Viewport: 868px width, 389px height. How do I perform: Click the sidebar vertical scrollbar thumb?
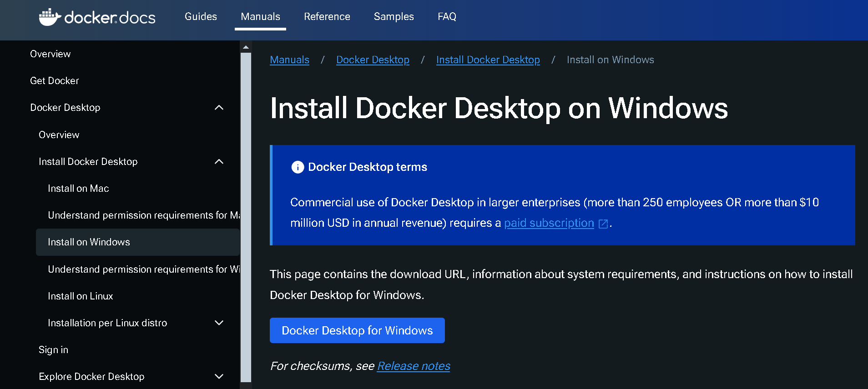(246, 217)
